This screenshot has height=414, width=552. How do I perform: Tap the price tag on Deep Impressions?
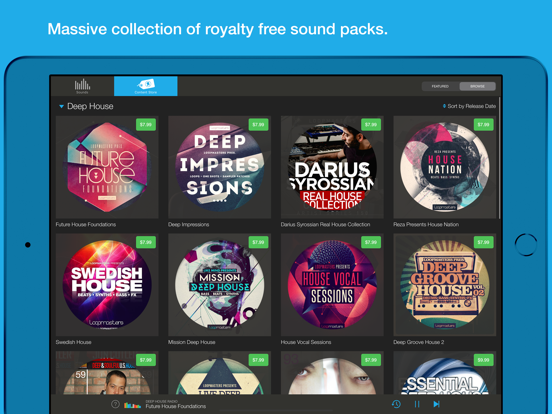258,125
